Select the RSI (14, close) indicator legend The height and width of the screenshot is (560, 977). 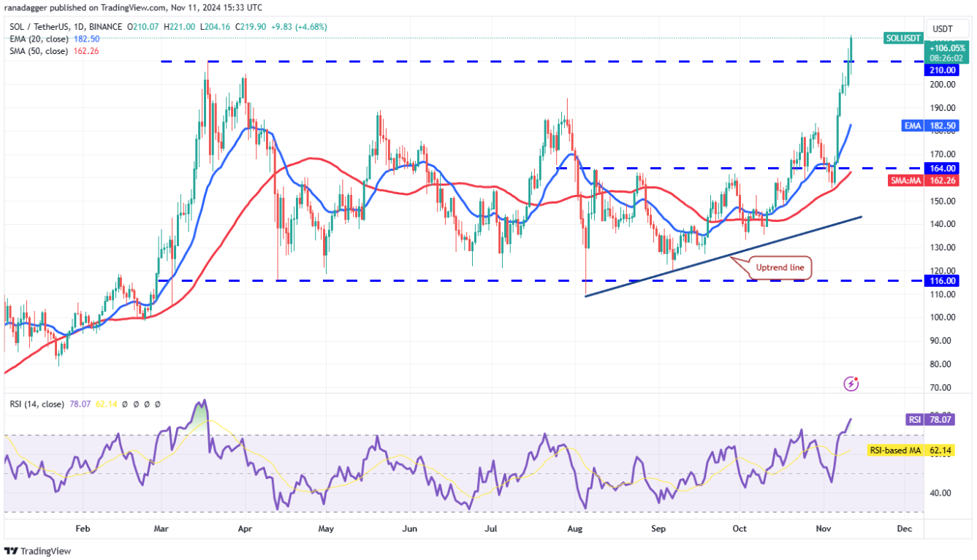(x=39, y=404)
